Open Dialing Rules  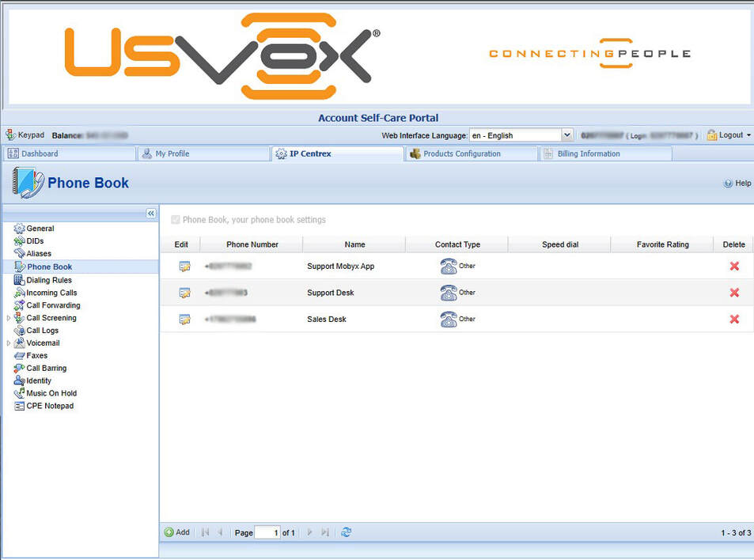pos(48,280)
